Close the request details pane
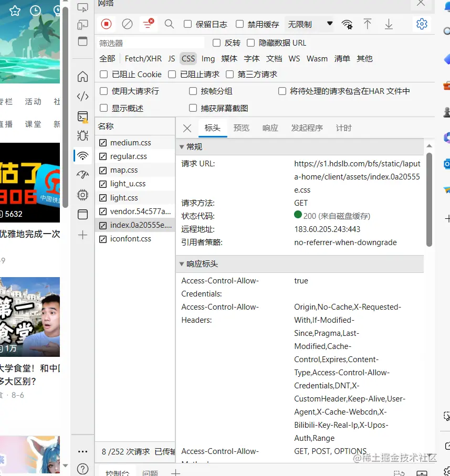 click(x=187, y=128)
